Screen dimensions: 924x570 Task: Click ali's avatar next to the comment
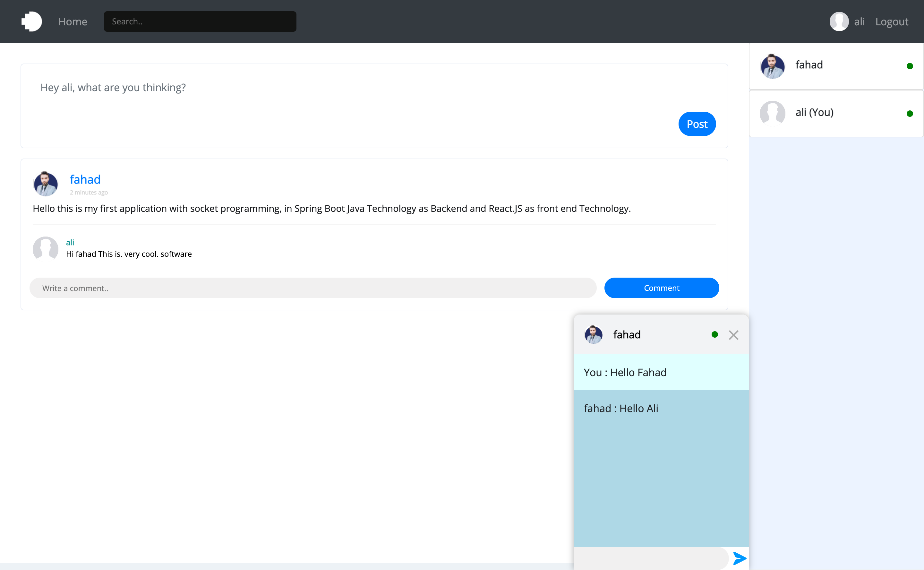[46, 249]
